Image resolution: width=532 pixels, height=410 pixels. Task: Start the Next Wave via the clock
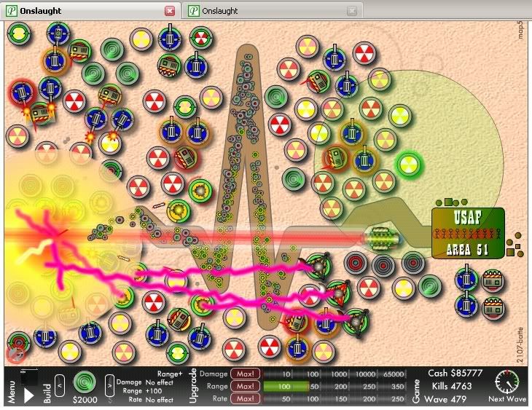point(507,382)
